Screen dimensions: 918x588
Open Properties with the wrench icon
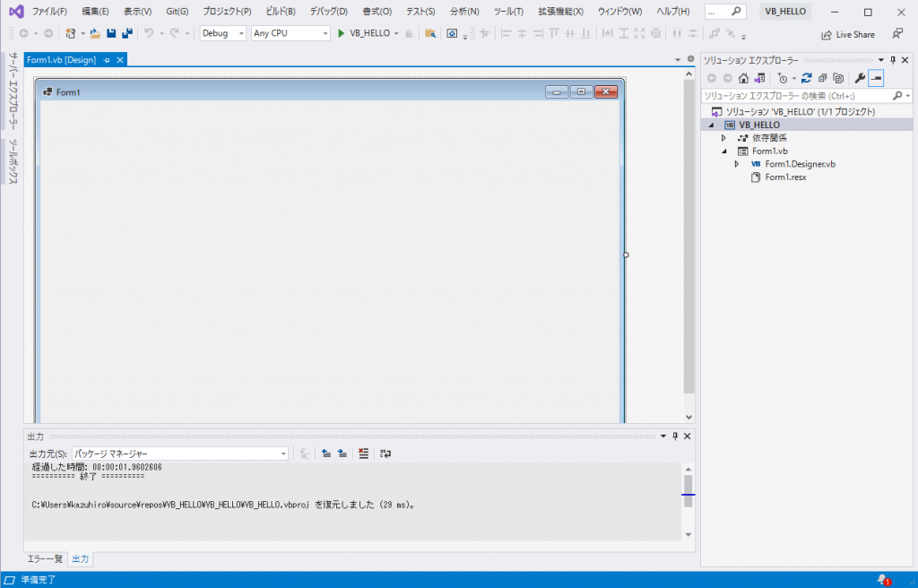860,78
